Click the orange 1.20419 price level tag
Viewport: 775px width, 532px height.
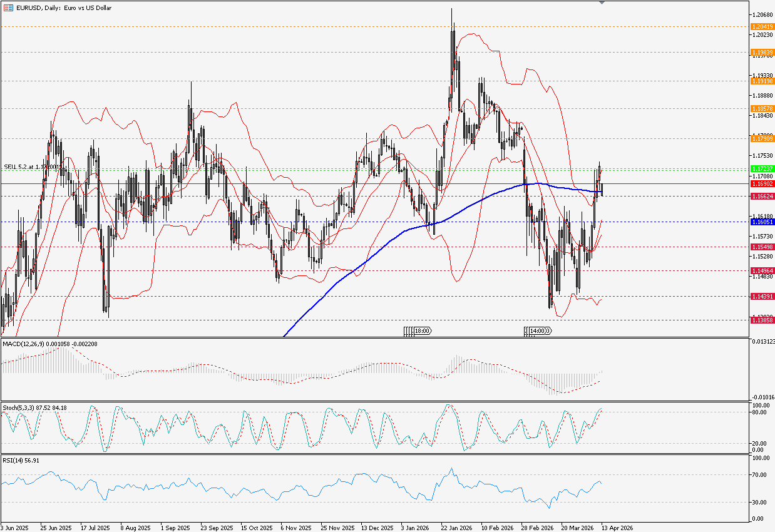pos(762,27)
